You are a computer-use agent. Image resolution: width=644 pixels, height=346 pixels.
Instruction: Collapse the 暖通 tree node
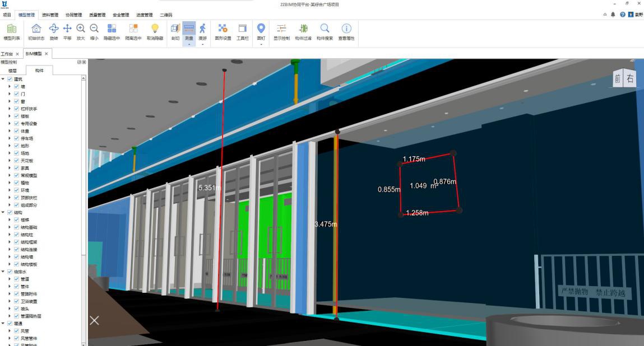tap(3, 324)
